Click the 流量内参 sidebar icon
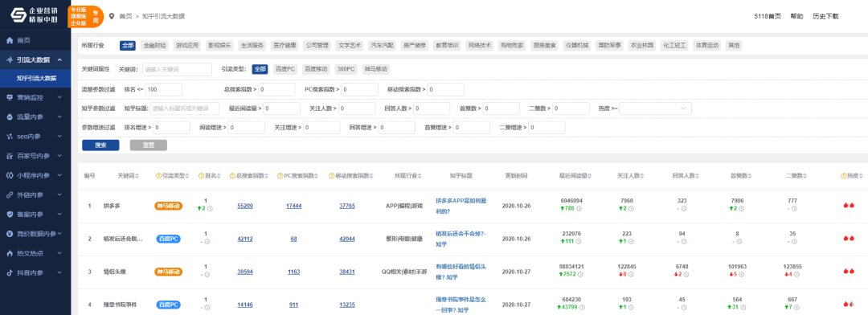 click(10, 117)
